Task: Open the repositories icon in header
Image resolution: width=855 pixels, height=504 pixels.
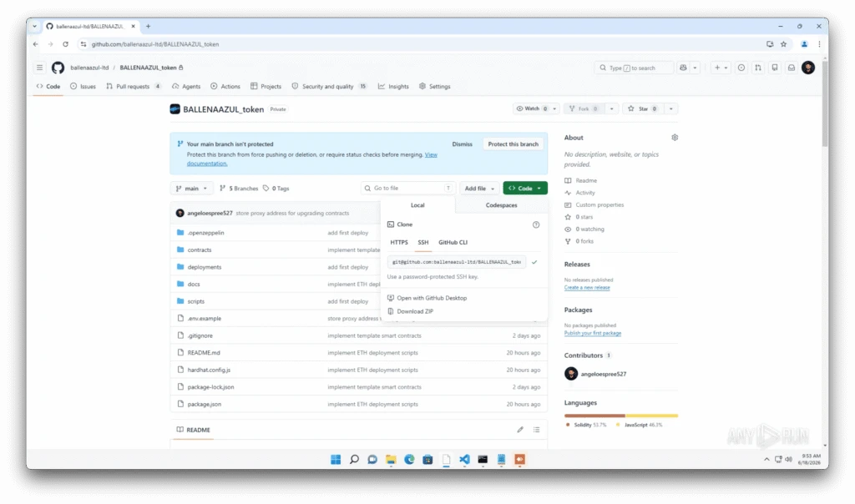Action: 775,68
